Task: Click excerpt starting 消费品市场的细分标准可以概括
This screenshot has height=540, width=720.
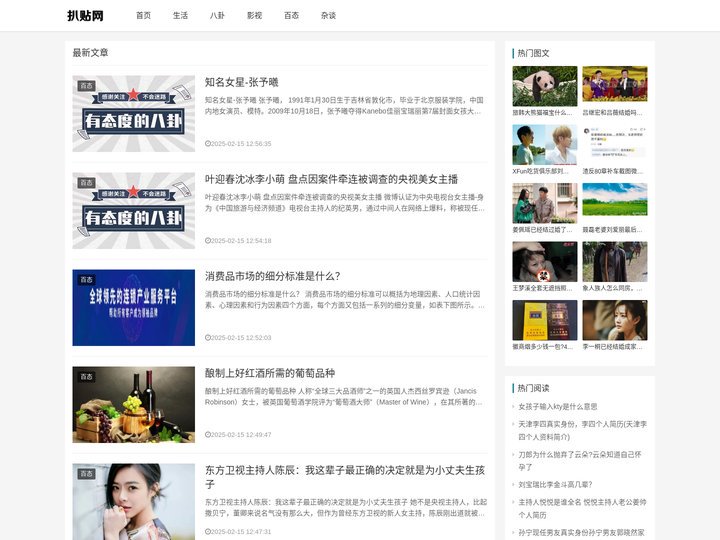Action: pyautogui.click(x=345, y=300)
